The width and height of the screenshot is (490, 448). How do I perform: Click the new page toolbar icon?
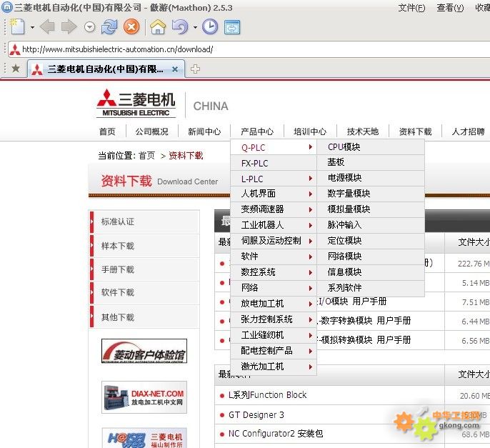(17, 27)
